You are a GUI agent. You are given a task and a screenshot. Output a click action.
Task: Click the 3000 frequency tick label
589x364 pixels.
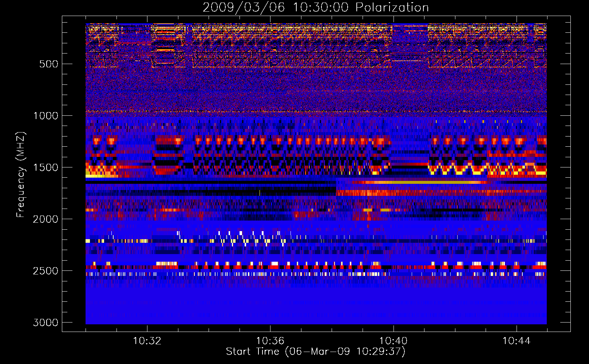(46, 323)
